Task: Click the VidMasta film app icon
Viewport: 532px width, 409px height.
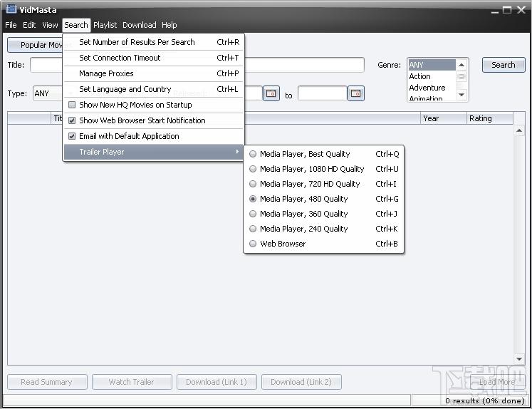Action: tap(11, 9)
